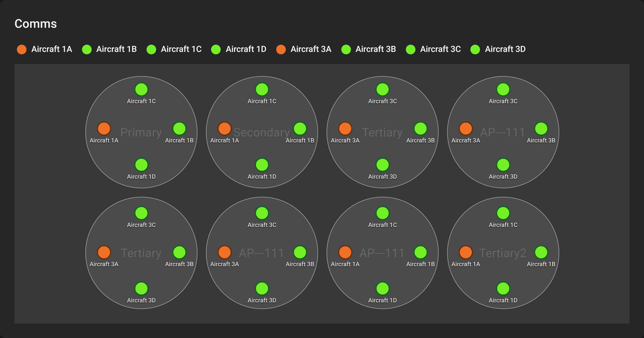Click the Aircraft 1A label in Primary circle
644x338 pixels.
coord(104,141)
